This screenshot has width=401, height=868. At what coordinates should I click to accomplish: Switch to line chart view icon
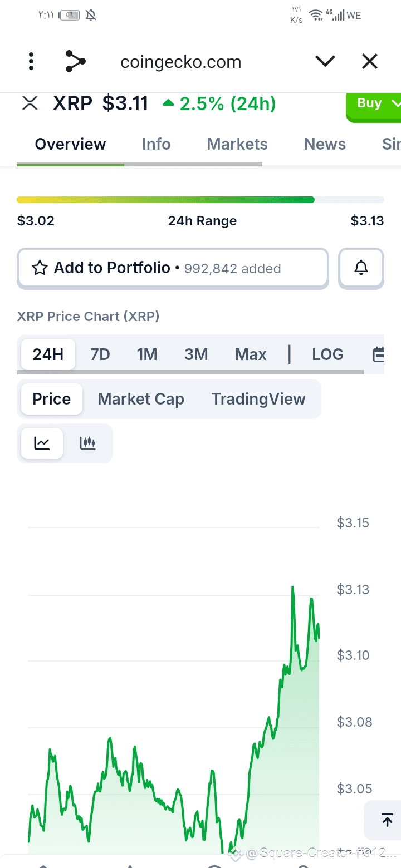click(x=42, y=443)
